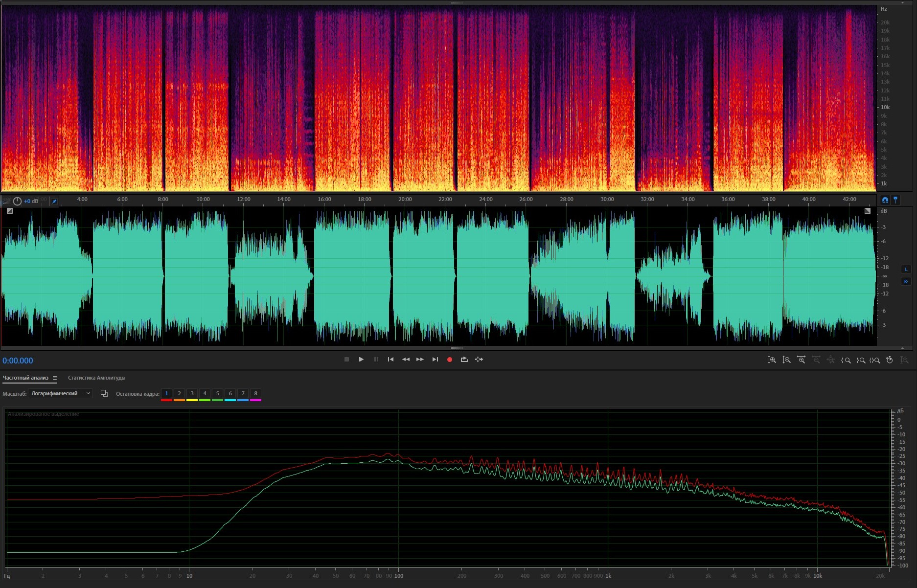The width and height of the screenshot is (917, 588).
Task: Zoom to the selection in point
Action: coord(846,360)
